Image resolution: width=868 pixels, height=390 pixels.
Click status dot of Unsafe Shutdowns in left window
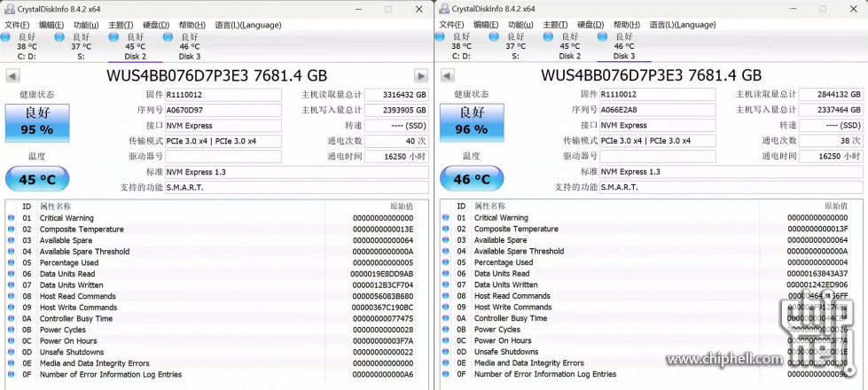point(11,352)
